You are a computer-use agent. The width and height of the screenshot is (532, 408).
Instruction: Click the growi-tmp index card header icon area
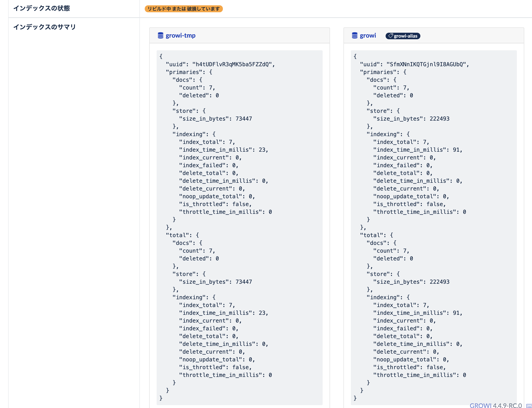coord(160,35)
